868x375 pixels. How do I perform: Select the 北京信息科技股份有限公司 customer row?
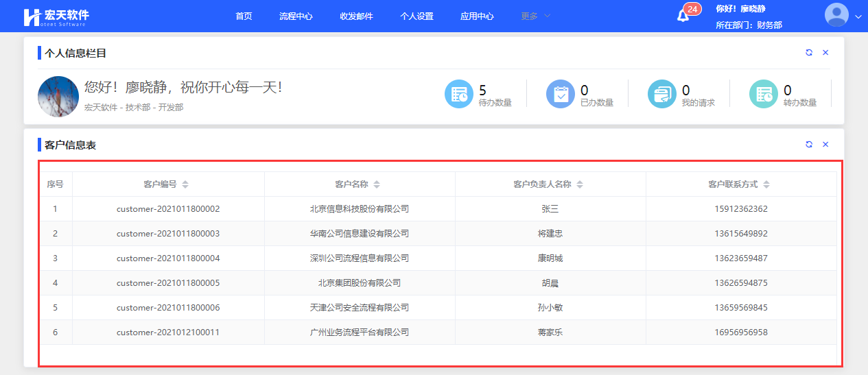coord(359,209)
